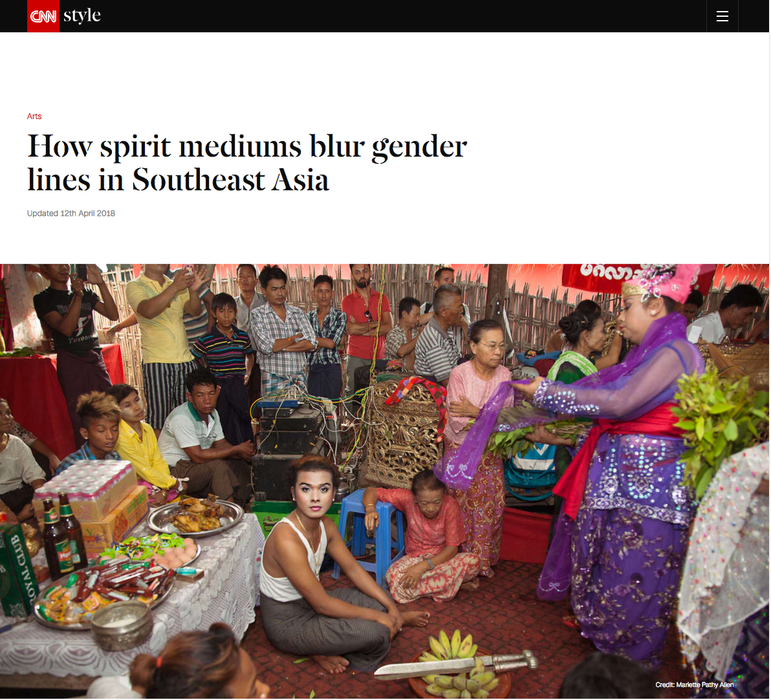Click the 'Updated 12th April 2018' date
The width and height of the screenshot is (771, 700).
pos(71,214)
